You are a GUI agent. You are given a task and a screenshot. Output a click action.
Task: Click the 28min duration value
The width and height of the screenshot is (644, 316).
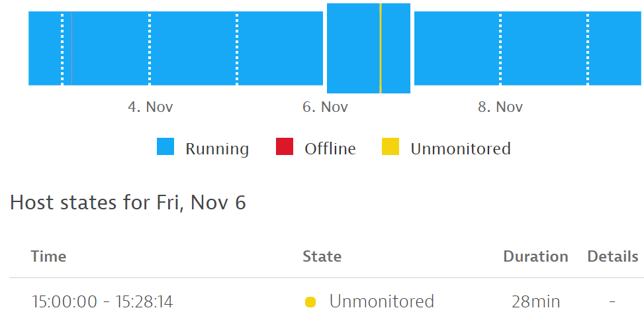(535, 302)
